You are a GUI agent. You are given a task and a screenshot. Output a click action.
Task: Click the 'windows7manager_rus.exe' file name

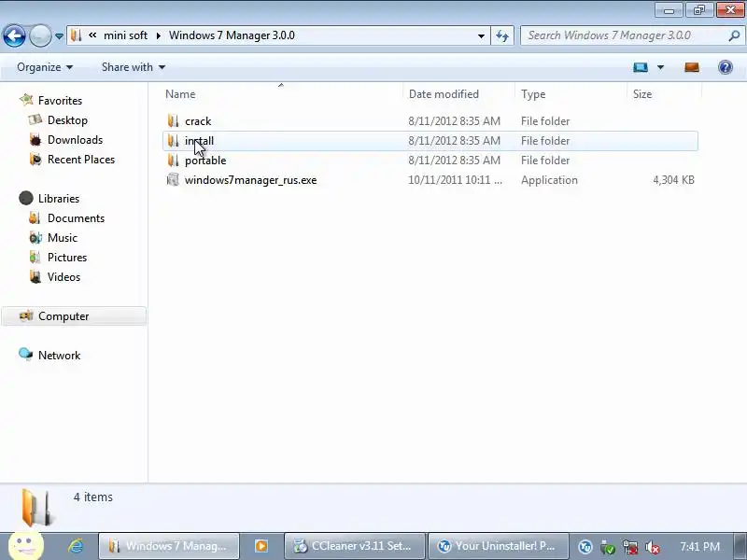click(250, 180)
